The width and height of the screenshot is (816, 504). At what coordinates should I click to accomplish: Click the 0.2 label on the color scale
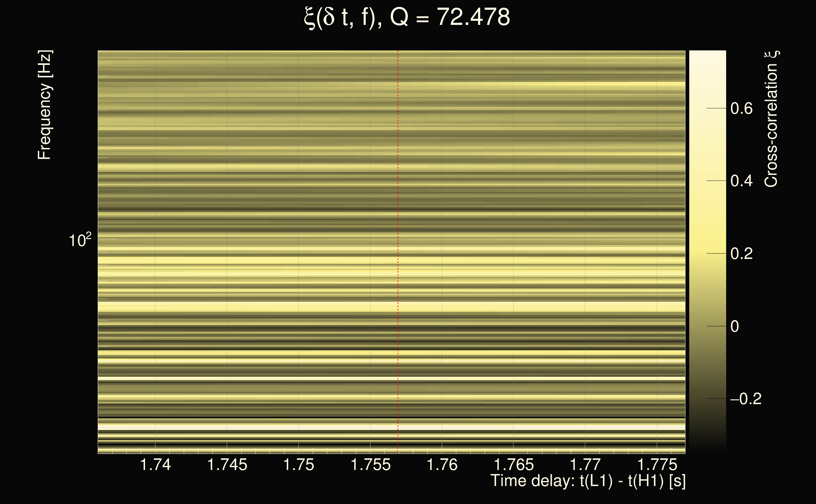[x=741, y=254]
